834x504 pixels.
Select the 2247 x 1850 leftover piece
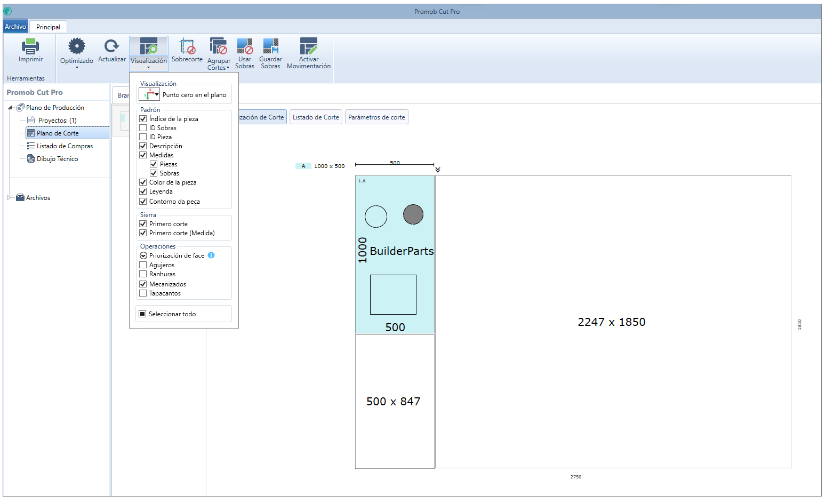point(613,322)
